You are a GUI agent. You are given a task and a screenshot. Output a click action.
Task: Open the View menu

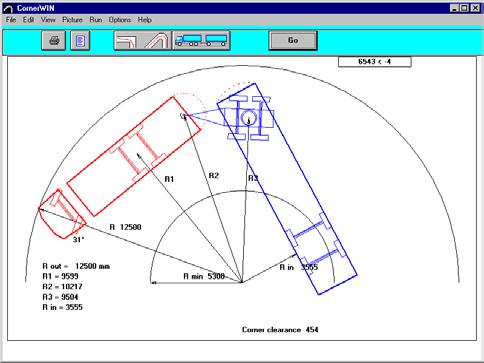[48, 20]
